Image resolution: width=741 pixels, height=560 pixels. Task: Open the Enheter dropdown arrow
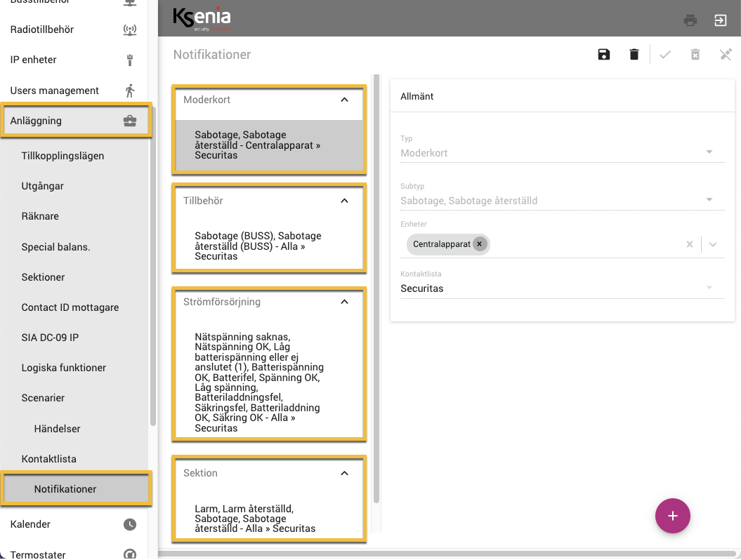(713, 244)
